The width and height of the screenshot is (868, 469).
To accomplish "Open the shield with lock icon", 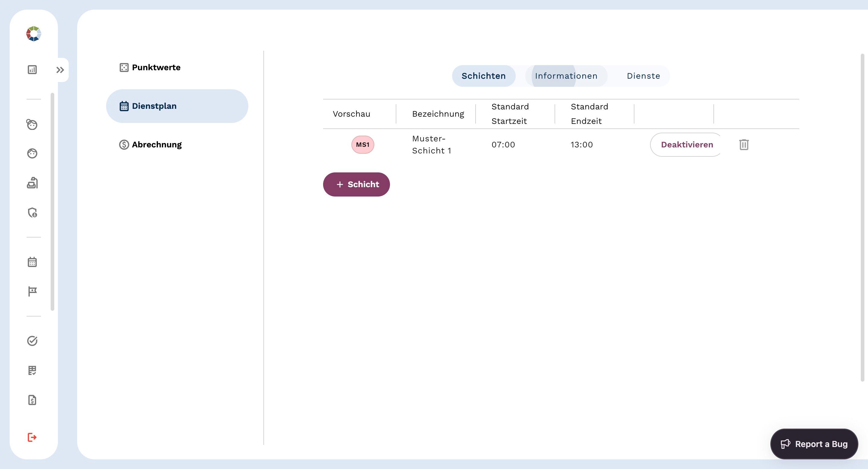I will pos(32,212).
